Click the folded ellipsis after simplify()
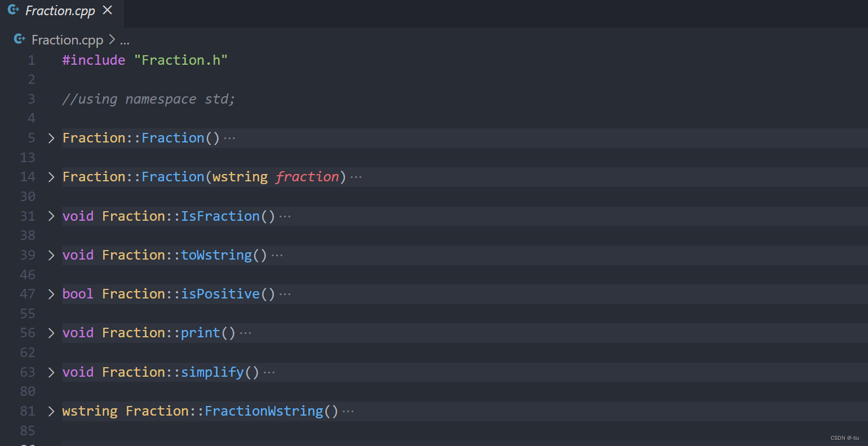The height and width of the screenshot is (446, 868). (x=269, y=372)
